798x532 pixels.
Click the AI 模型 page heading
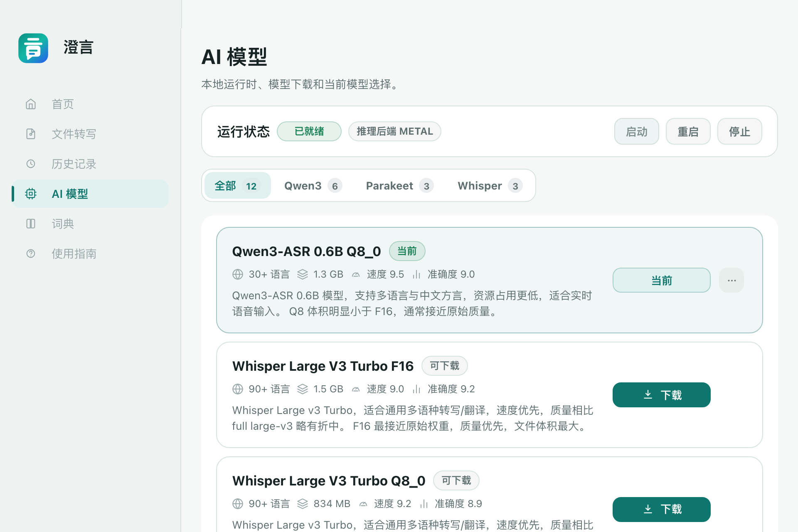[x=234, y=57]
